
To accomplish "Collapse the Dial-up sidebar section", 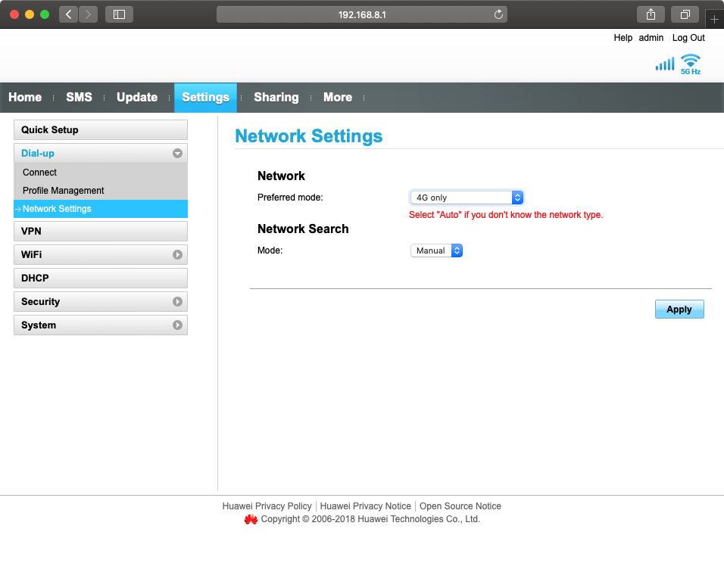I will [177, 154].
